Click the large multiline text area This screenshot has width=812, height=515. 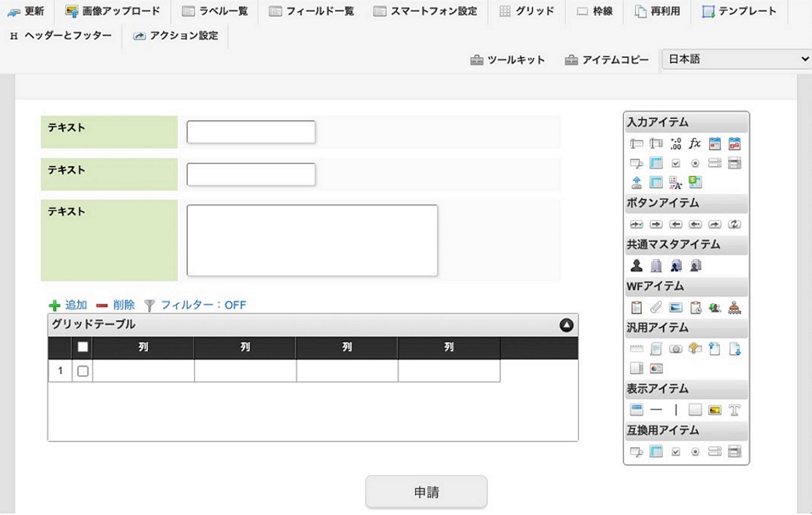pos(312,240)
